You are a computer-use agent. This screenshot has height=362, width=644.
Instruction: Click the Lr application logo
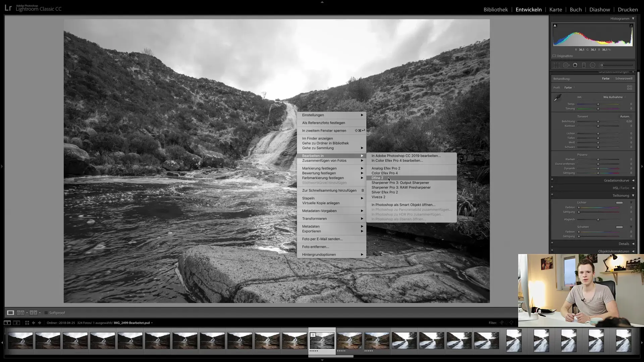coord(8,8)
